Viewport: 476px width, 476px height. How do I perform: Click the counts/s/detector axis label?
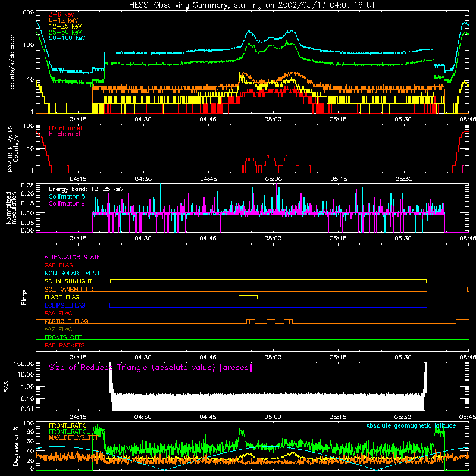point(12,62)
